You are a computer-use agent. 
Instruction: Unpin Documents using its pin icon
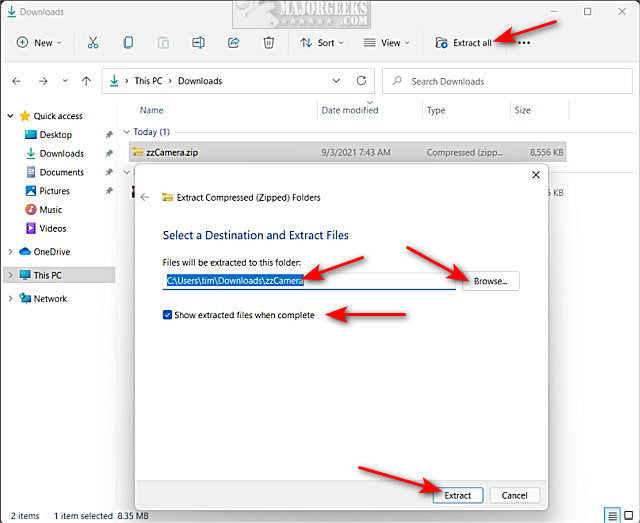coord(109,172)
